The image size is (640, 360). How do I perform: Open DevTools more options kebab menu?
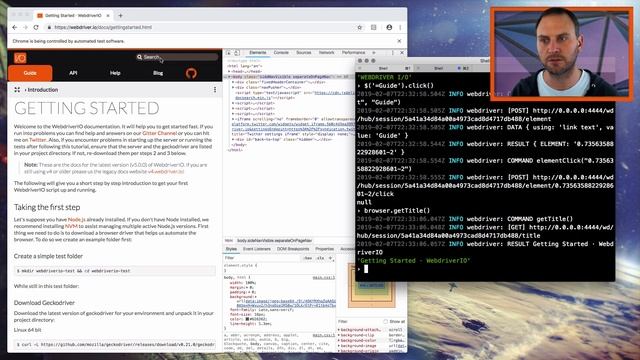click(393, 53)
